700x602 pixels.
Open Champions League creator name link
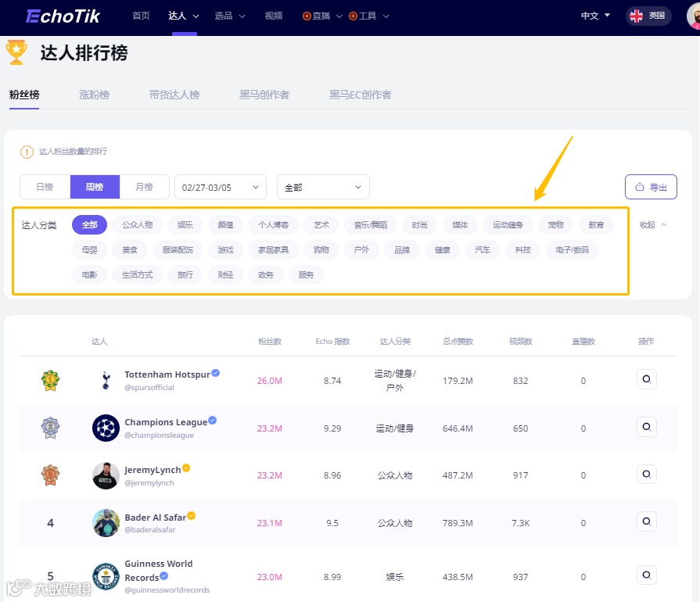[166, 422]
